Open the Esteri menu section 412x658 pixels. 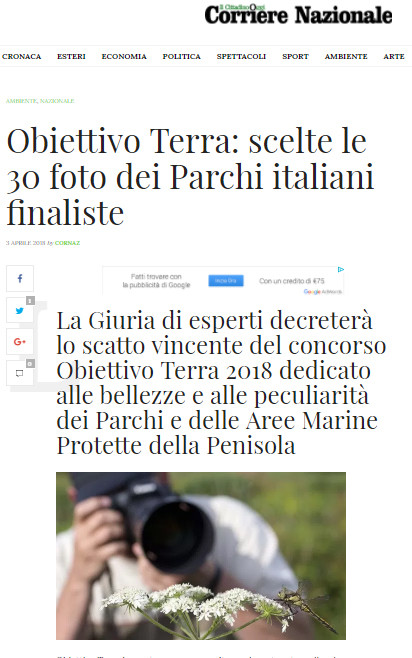[71, 56]
